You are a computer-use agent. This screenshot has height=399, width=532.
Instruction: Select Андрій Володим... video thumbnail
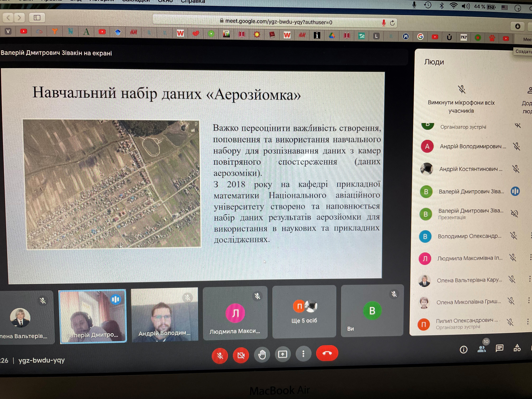165,314
